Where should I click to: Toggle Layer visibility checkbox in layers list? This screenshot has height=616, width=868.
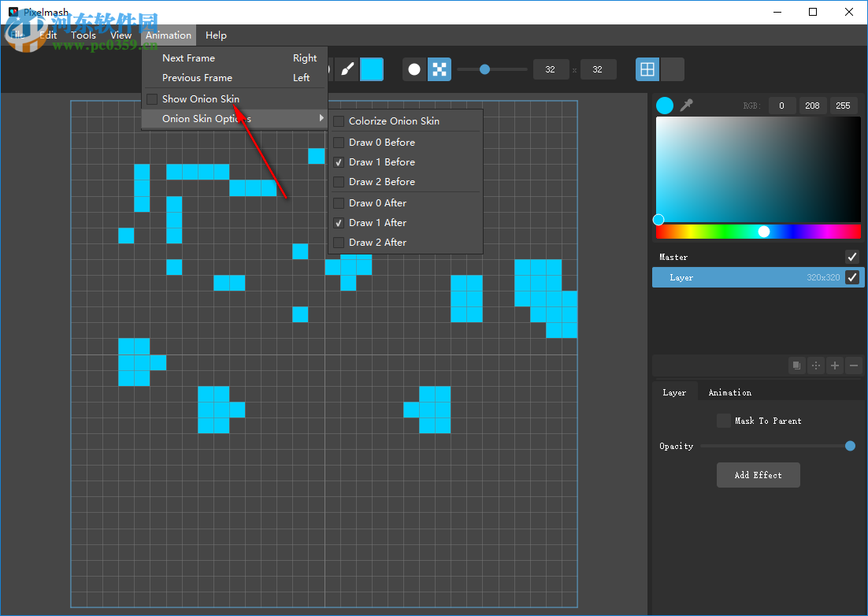851,277
